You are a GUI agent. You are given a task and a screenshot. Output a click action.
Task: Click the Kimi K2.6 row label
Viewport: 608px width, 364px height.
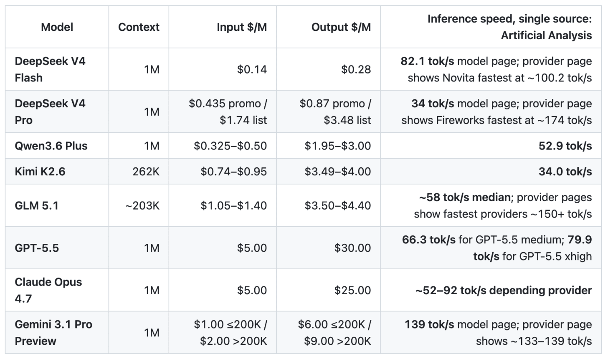[40, 172]
